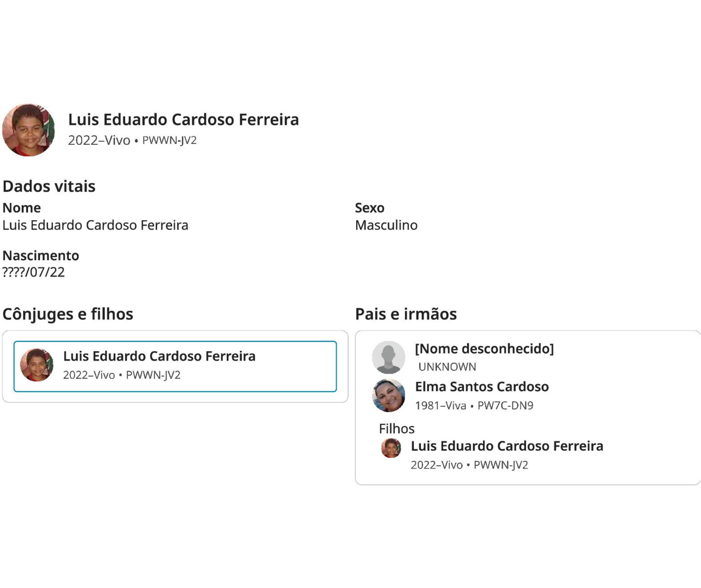Click the PW7C-DN9 ID beside Elma
Image resolution: width=701 pixels, height=588 pixels.
505,405
